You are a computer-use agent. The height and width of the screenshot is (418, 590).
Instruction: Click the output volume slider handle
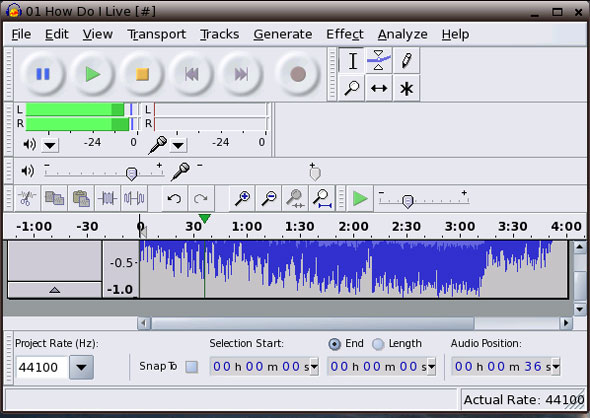(x=131, y=174)
